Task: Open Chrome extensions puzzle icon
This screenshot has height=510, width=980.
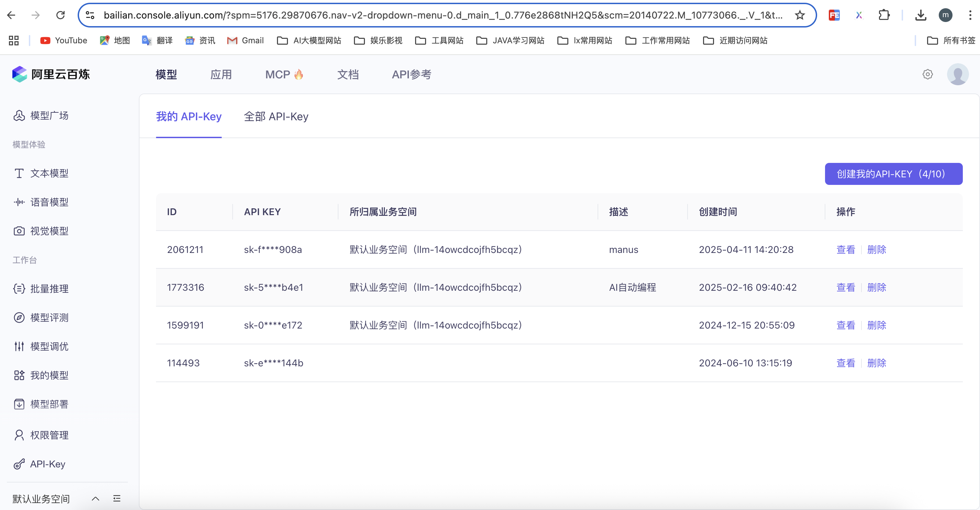Action: click(x=884, y=15)
